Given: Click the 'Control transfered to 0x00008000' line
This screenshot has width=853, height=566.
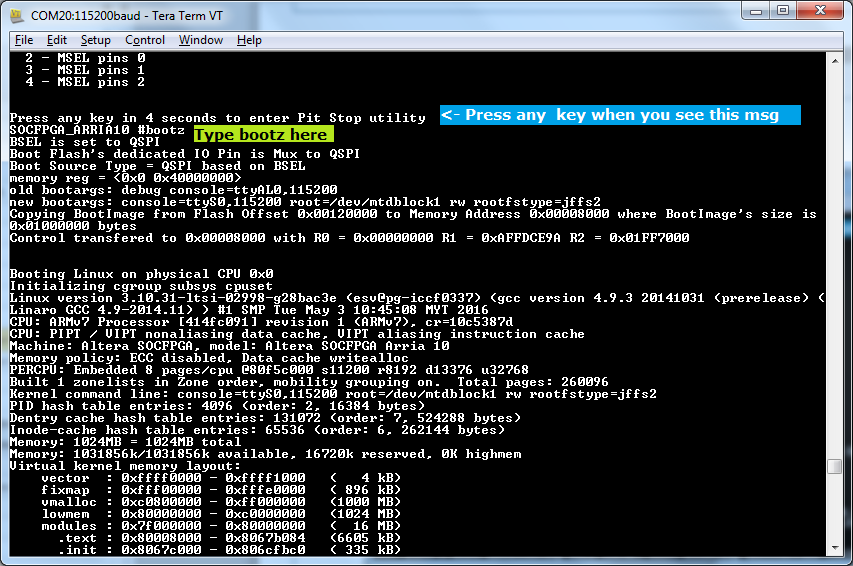Looking at the screenshot, I should click(x=349, y=238).
